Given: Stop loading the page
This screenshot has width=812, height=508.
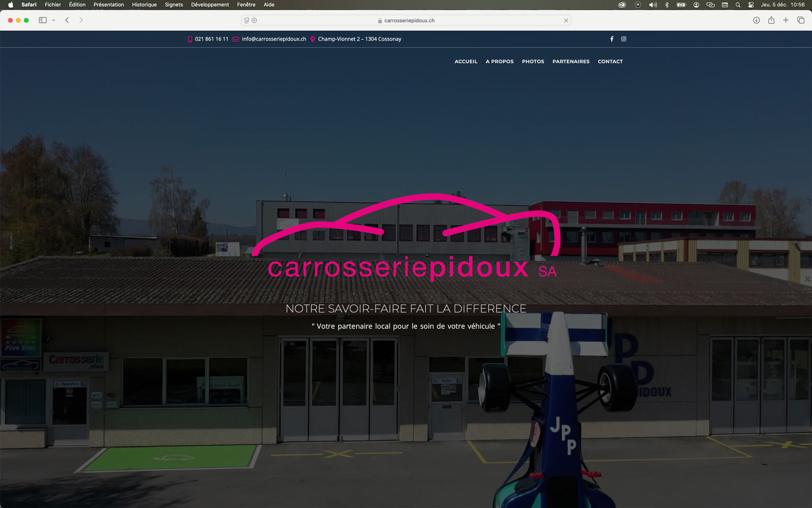Looking at the screenshot, I should tap(566, 20).
